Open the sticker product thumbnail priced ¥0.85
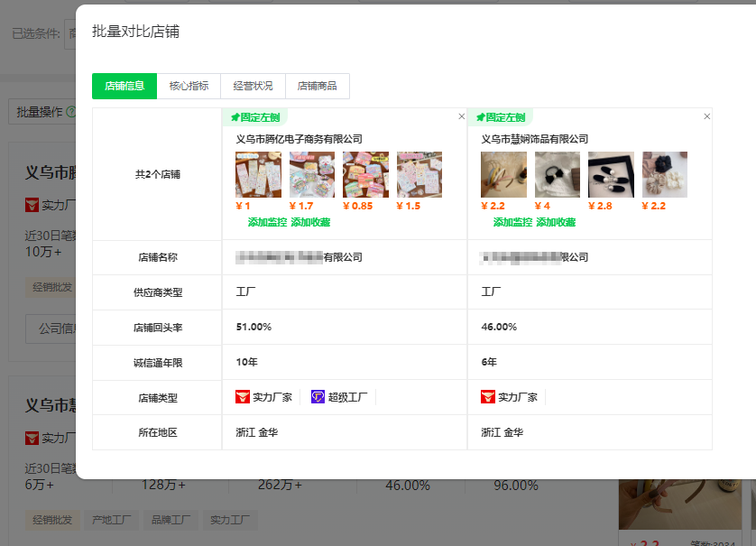The height and width of the screenshot is (546, 756). [366, 174]
